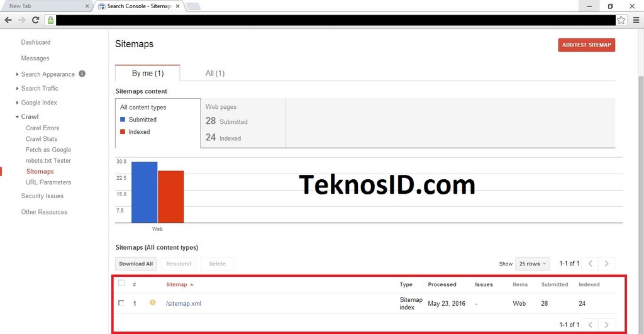Click the red Indexed bar in chart
Viewport: 644px width, 334px height.
[171, 197]
